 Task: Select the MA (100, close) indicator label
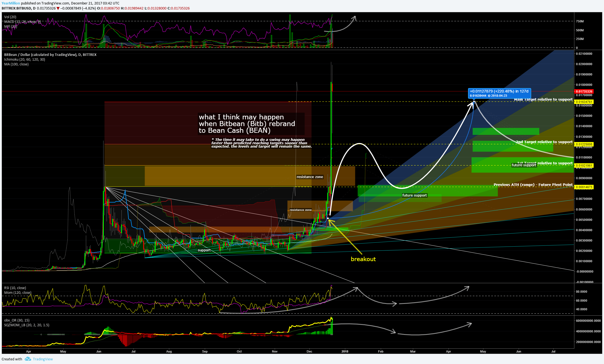click(x=16, y=64)
